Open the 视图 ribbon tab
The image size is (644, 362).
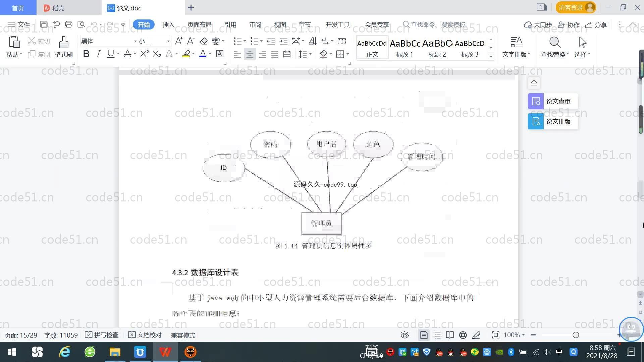point(280,24)
